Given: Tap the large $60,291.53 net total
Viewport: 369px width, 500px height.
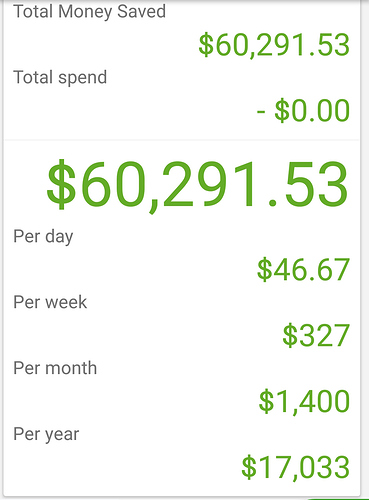Looking at the screenshot, I should [197, 185].
